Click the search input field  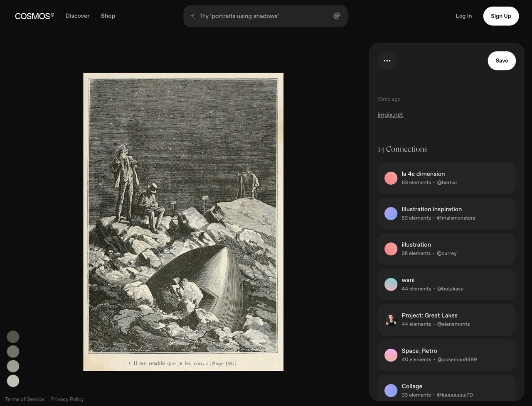click(x=265, y=16)
